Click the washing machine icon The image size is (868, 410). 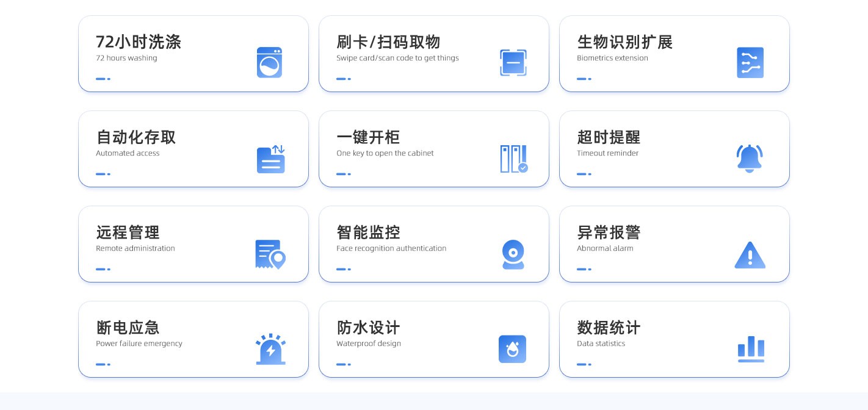[269, 62]
